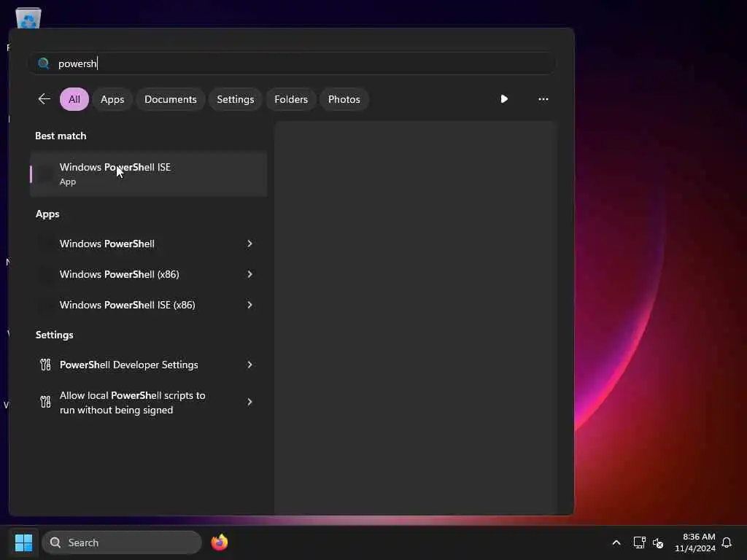
Task: Open the network status tray icon
Action: (639, 542)
